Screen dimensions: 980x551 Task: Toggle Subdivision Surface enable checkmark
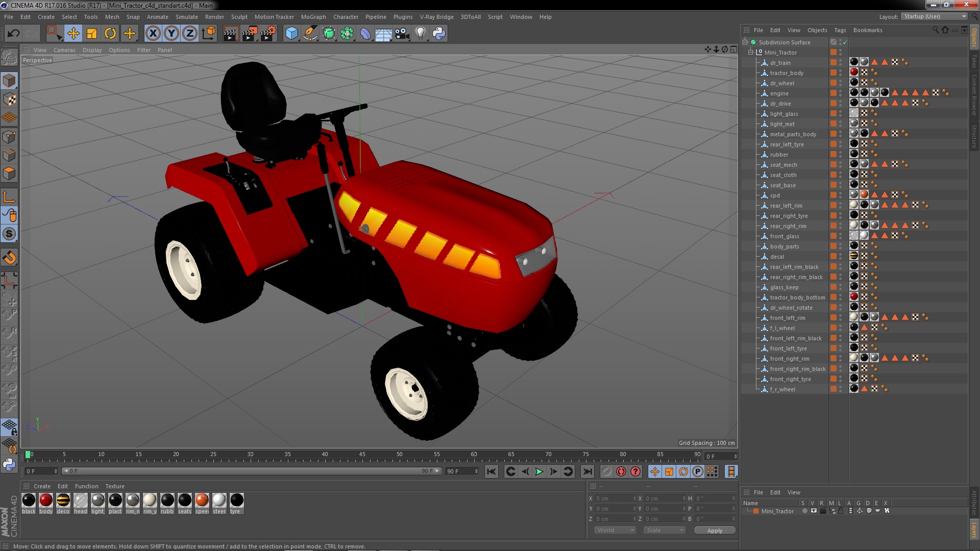click(x=845, y=42)
